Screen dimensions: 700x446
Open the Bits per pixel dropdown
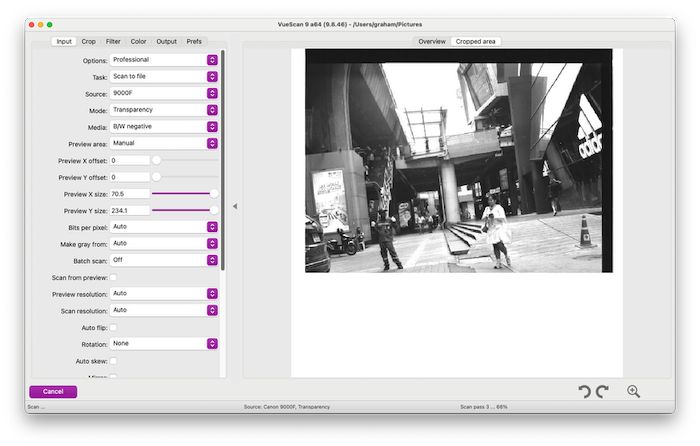click(164, 227)
